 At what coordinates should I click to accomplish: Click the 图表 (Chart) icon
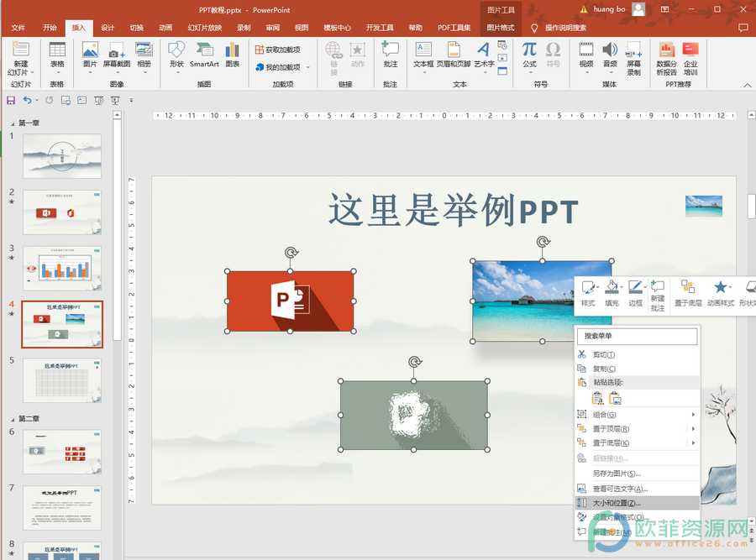click(233, 55)
